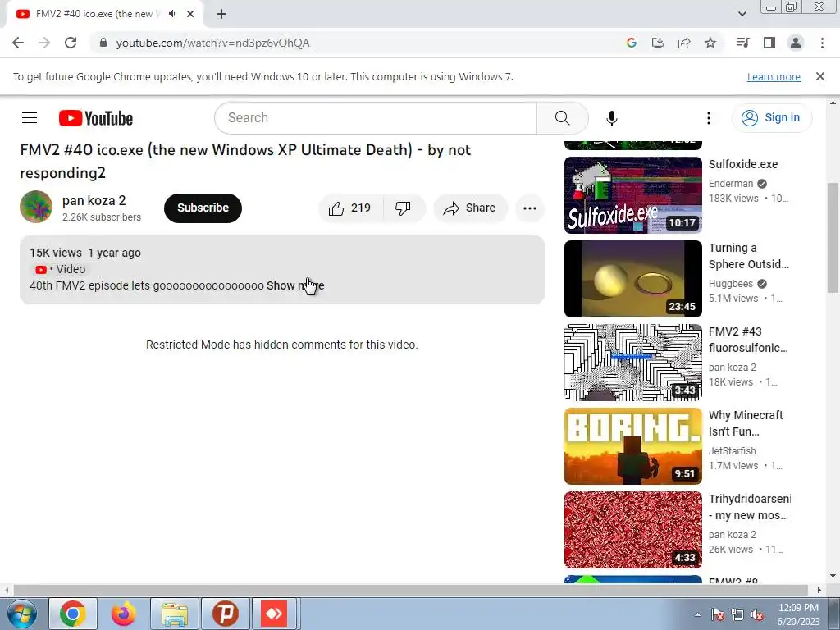
Task: Expand description with Show more
Action: [x=295, y=285]
